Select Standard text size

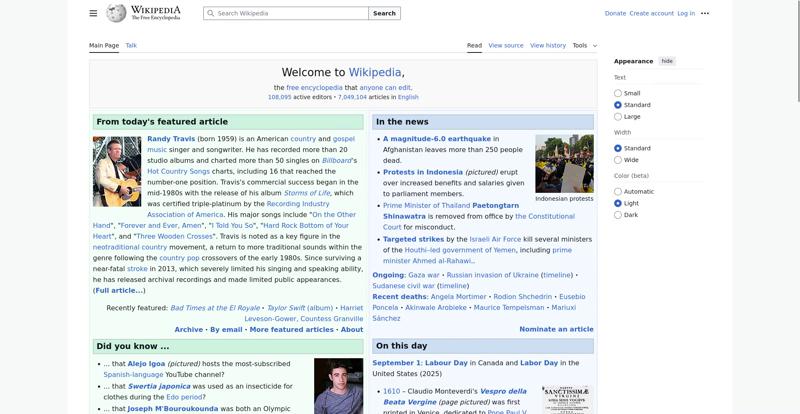point(618,105)
